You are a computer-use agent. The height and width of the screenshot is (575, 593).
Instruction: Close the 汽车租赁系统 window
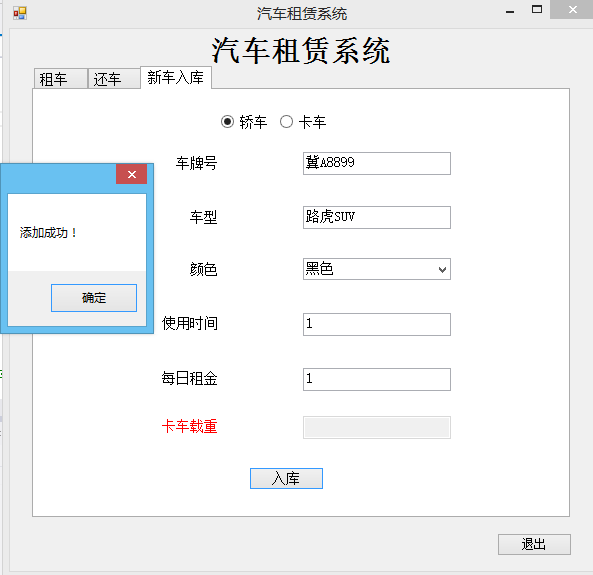[x=572, y=9]
